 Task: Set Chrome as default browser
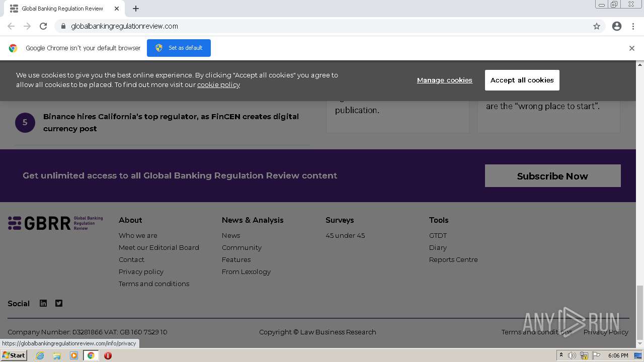[x=179, y=48]
